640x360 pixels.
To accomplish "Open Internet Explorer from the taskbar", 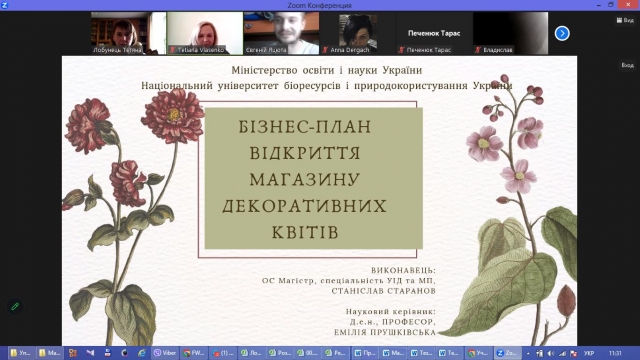I will (x=142, y=353).
